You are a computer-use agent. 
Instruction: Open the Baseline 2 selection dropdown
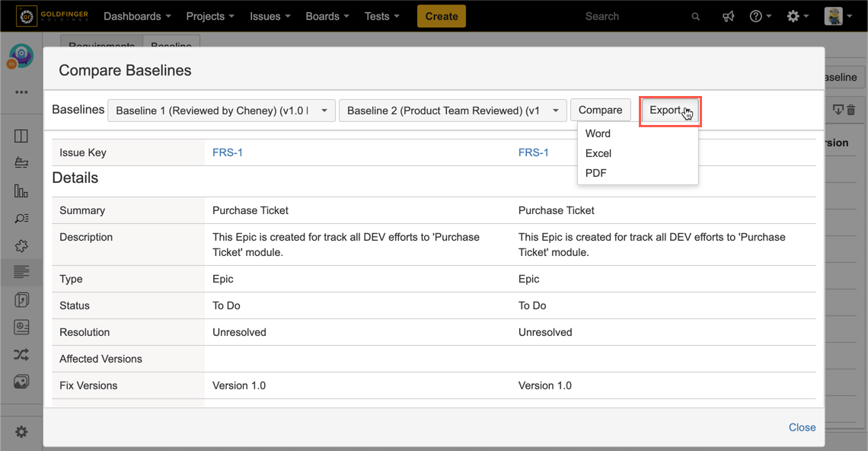[x=452, y=110]
